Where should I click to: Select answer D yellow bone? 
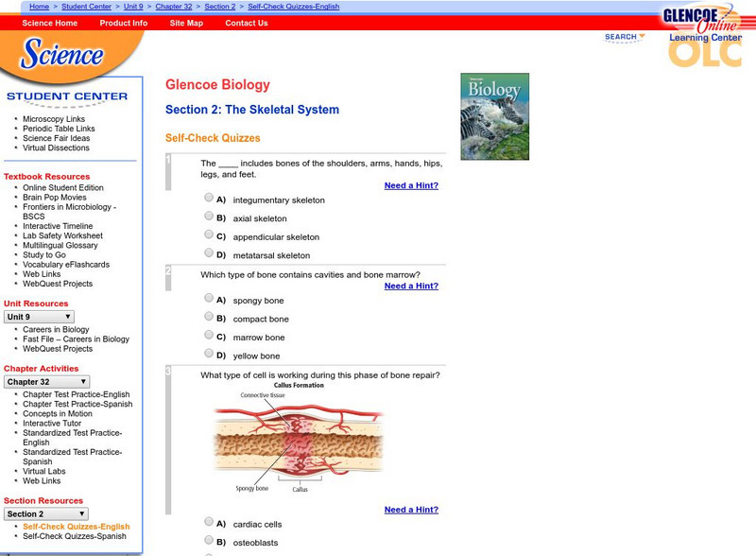209,353
